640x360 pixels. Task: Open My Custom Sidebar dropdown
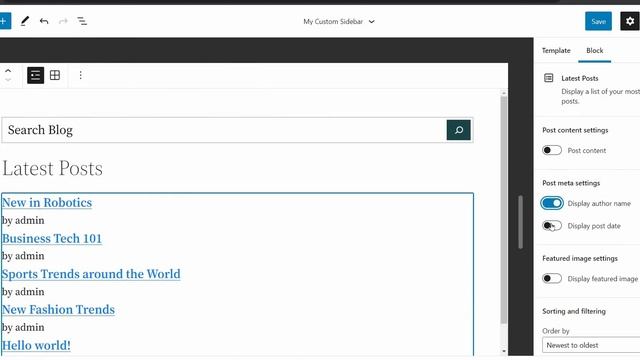pyautogui.click(x=339, y=22)
